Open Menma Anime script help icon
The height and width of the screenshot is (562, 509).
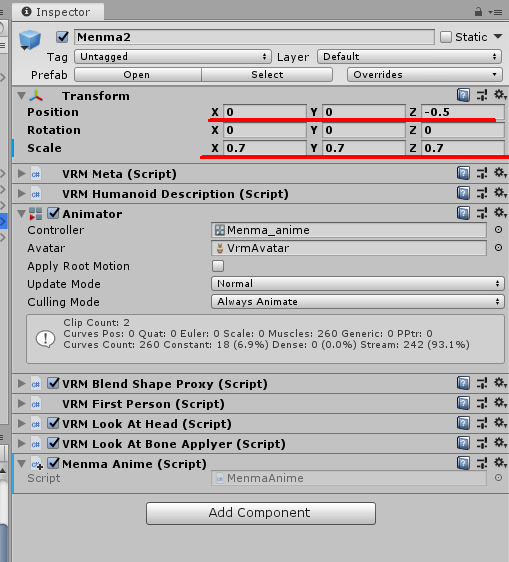coord(463,463)
